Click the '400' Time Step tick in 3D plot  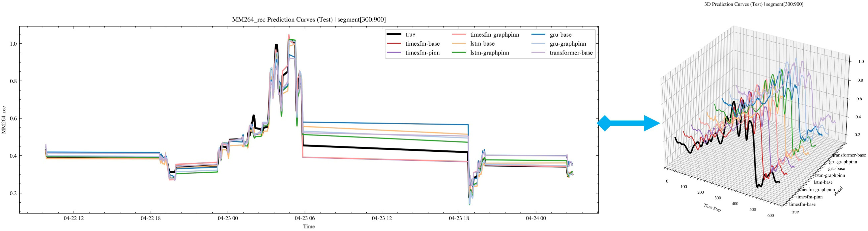(735, 203)
